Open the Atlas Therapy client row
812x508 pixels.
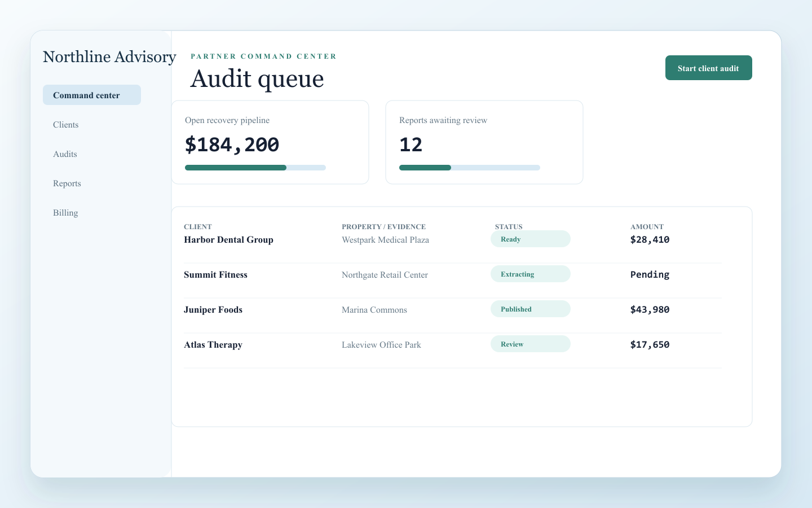(x=453, y=351)
